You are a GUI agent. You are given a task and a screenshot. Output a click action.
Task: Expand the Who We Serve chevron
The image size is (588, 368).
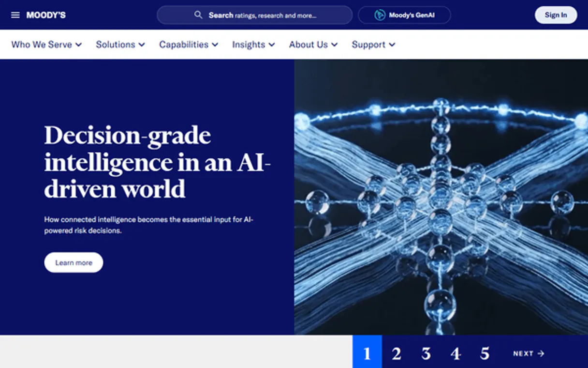pyautogui.click(x=78, y=45)
